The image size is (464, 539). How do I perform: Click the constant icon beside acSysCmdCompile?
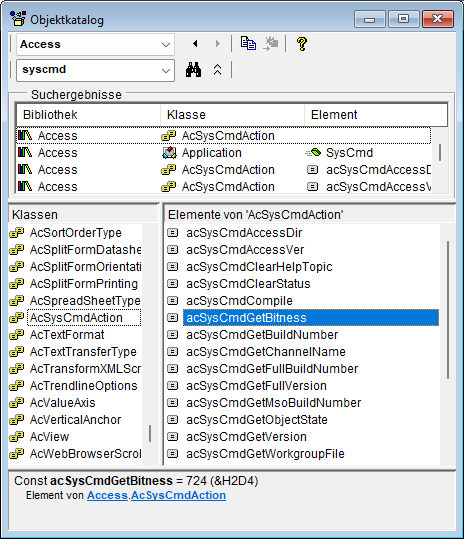coord(173,301)
